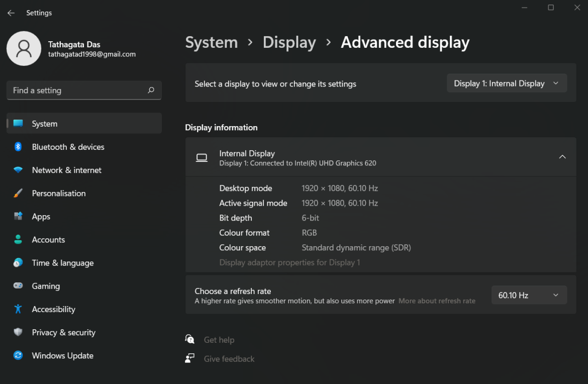588x384 pixels.
Task: Open Bluetooth & devices settings icon
Action: (18, 147)
